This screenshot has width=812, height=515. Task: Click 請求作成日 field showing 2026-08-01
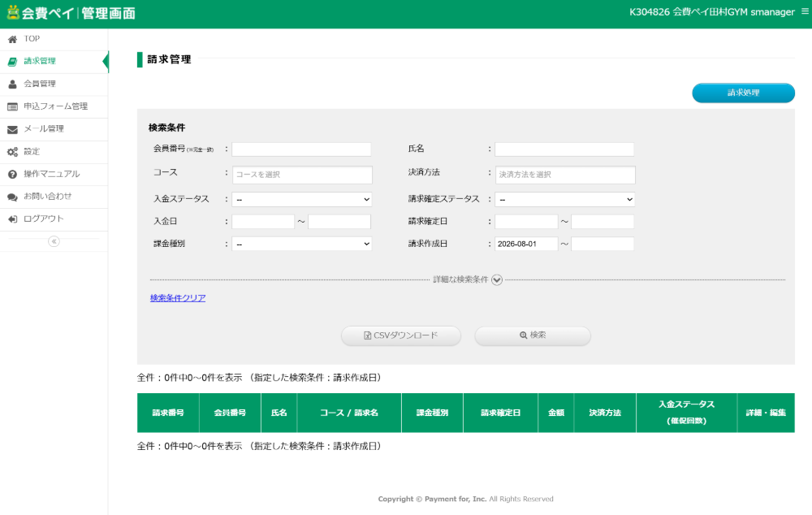[x=526, y=244]
